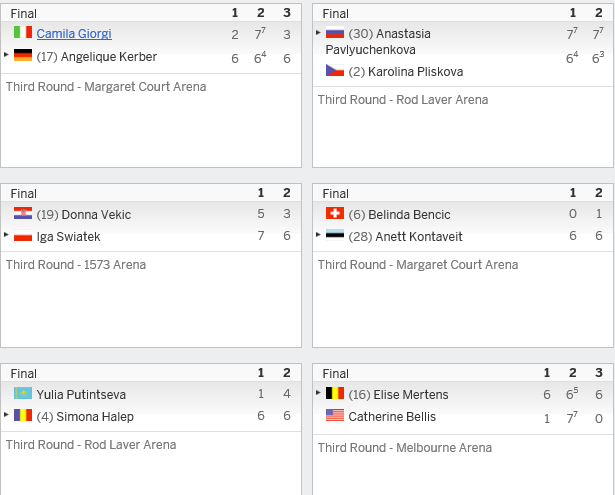Click the Kazakhstan flag beside Yulia Putintseva
615x495 pixels.
pos(23,393)
